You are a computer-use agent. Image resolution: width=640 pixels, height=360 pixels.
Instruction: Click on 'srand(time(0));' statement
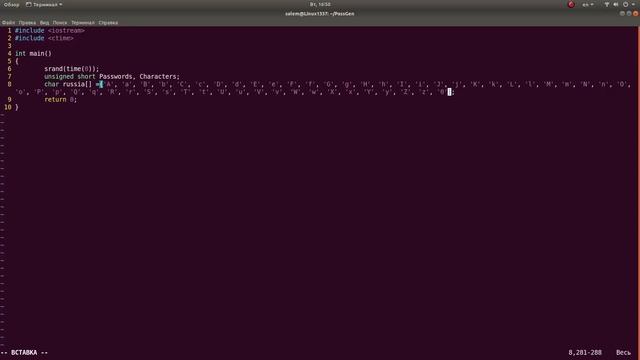[x=71, y=69]
